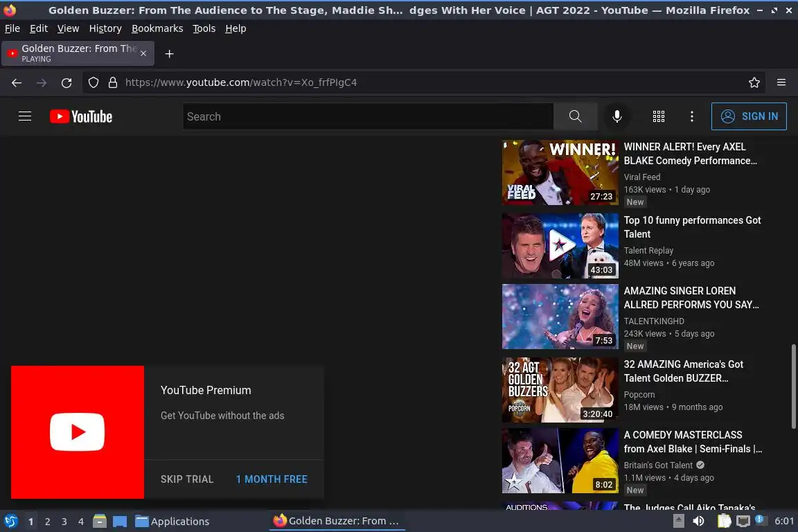Click the SIGN IN button
The image size is (798, 532).
[749, 116]
